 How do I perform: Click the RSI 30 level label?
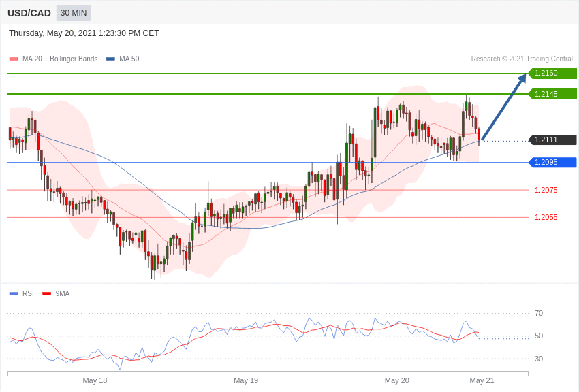539,359
